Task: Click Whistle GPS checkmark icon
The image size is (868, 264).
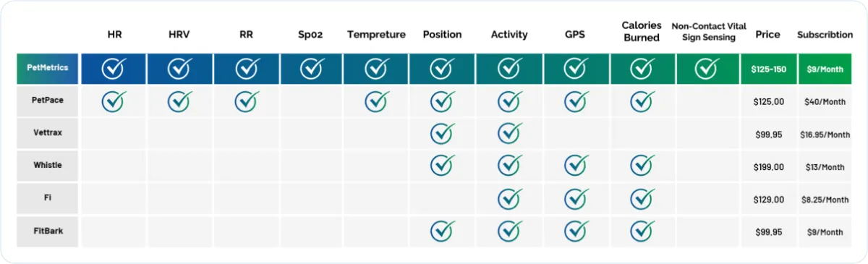Action: 576,166
